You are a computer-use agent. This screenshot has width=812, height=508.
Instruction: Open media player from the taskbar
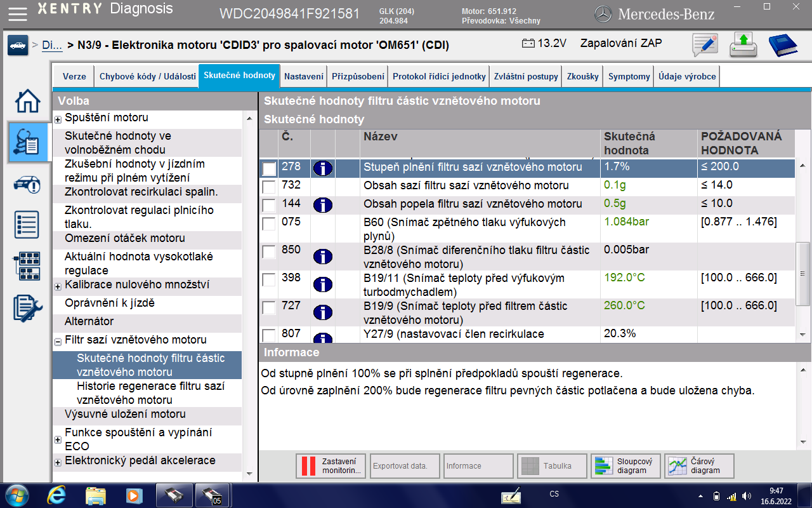tap(134, 495)
